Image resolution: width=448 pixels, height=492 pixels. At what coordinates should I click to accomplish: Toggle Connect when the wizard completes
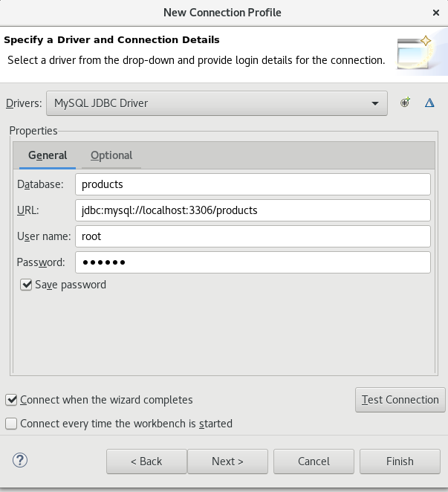pyautogui.click(x=11, y=400)
